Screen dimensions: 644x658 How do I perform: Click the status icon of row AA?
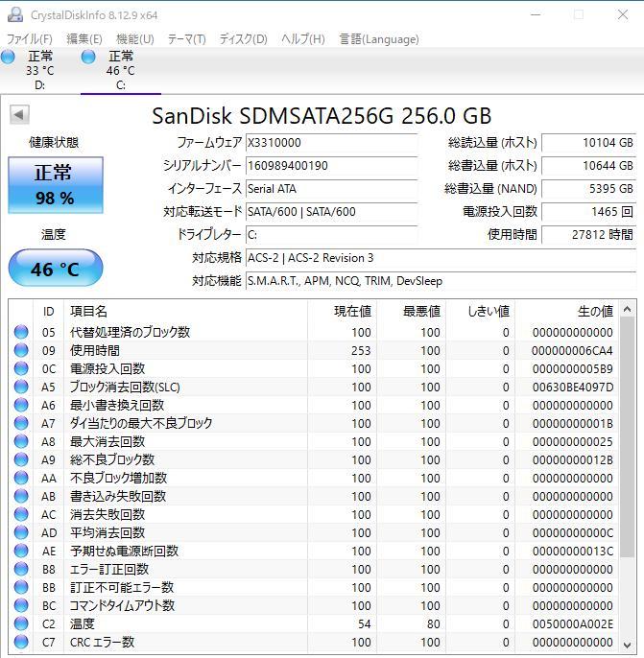coord(21,478)
